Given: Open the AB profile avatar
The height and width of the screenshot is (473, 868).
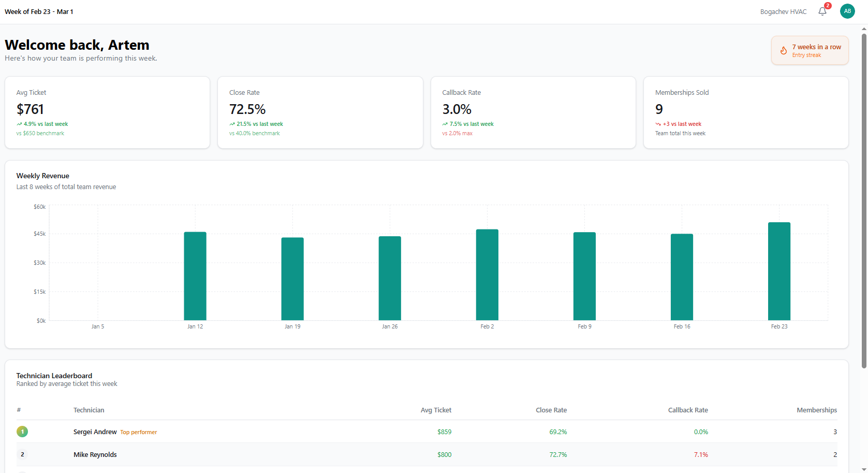Looking at the screenshot, I should 847,11.
